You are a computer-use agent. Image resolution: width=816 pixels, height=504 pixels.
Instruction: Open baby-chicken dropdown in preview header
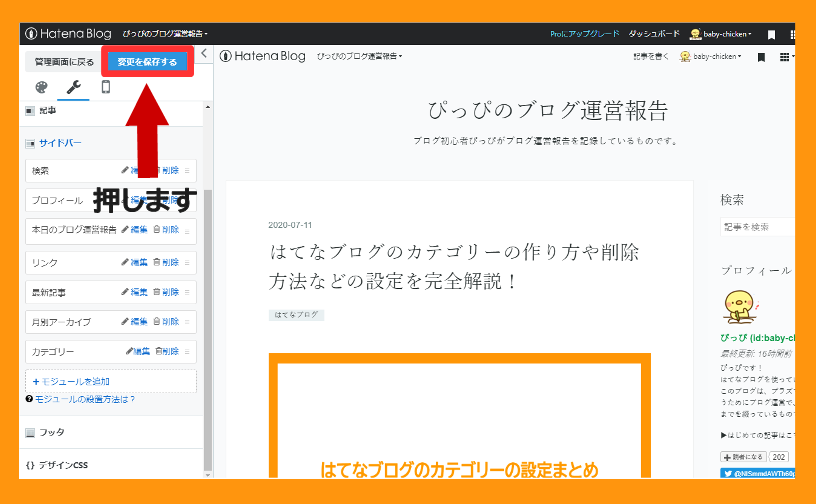[710, 57]
